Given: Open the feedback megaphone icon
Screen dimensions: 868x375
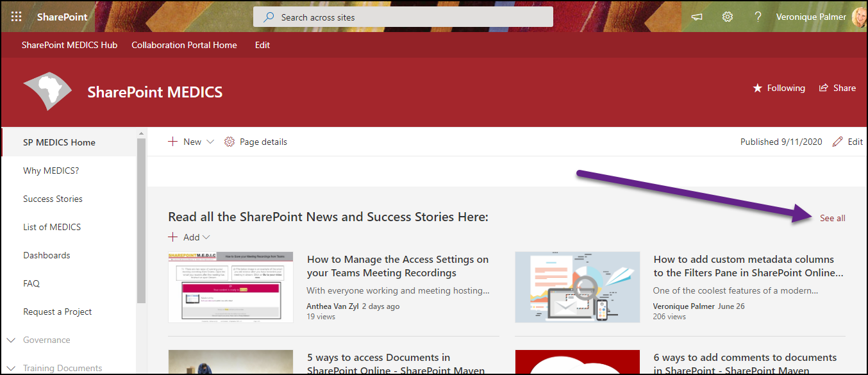Looking at the screenshot, I should point(696,17).
